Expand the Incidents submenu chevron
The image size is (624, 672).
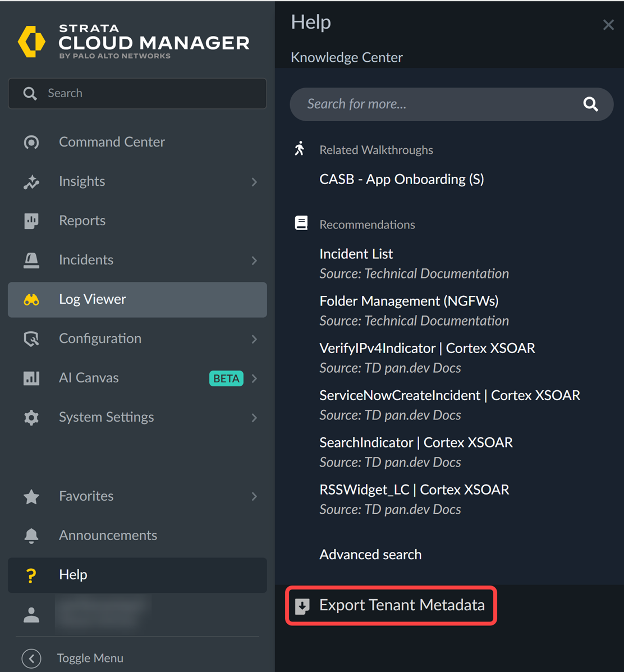[x=254, y=260]
